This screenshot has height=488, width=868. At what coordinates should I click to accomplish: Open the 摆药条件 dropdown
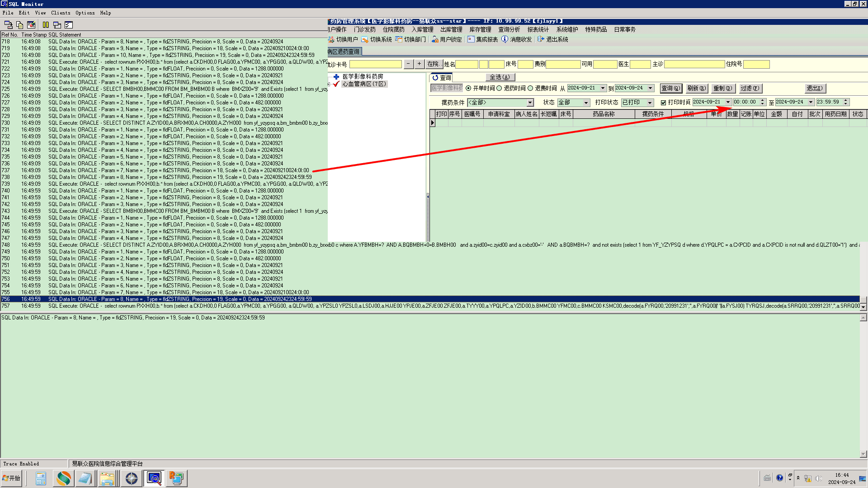(530, 103)
